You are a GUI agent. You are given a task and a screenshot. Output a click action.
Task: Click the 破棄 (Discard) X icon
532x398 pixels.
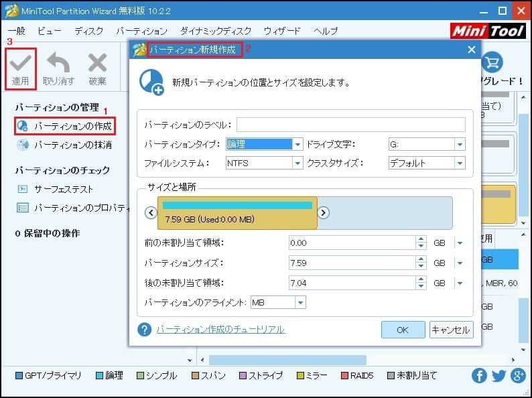(97, 64)
